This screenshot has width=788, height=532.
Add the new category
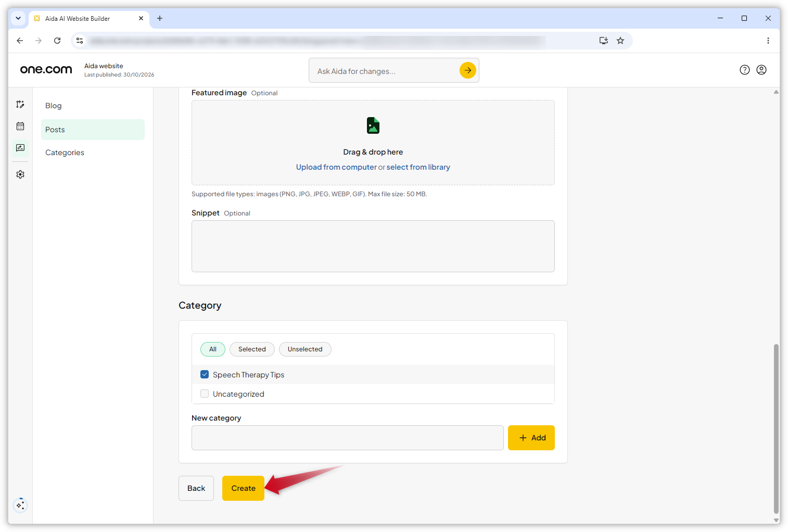click(531, 438)
